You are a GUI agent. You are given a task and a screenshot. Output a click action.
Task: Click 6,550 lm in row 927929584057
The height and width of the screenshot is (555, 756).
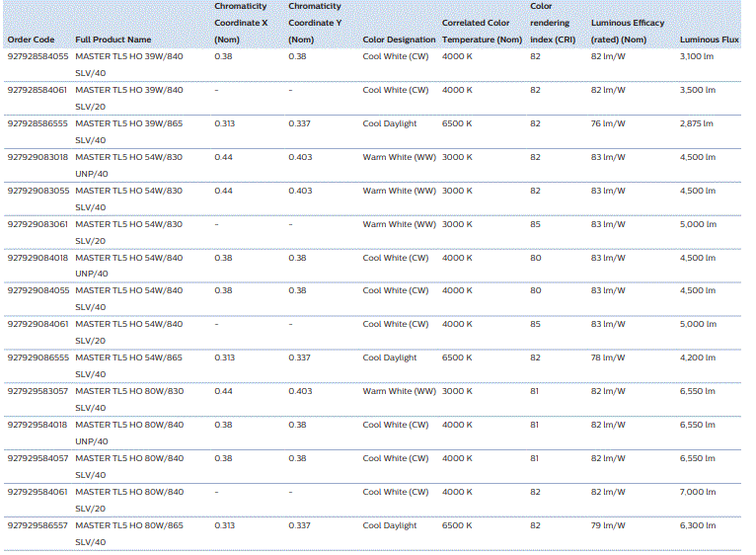point(697,458)
